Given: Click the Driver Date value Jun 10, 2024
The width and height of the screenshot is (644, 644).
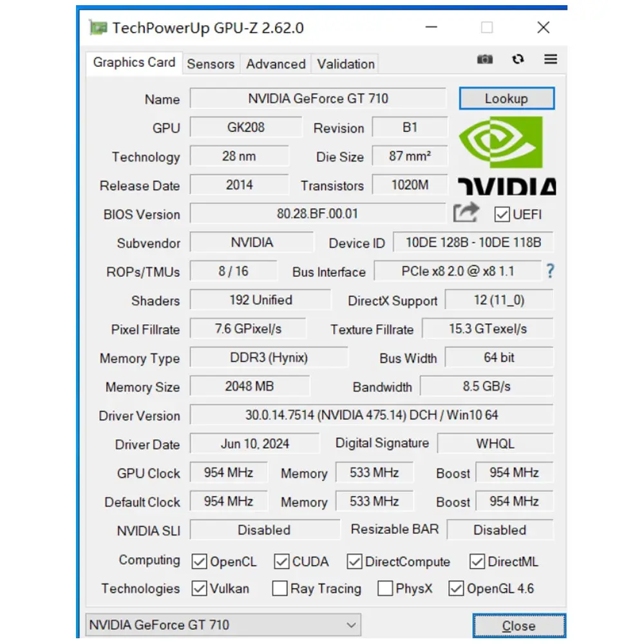Looking at the screenshot, I should pos(254,444).
